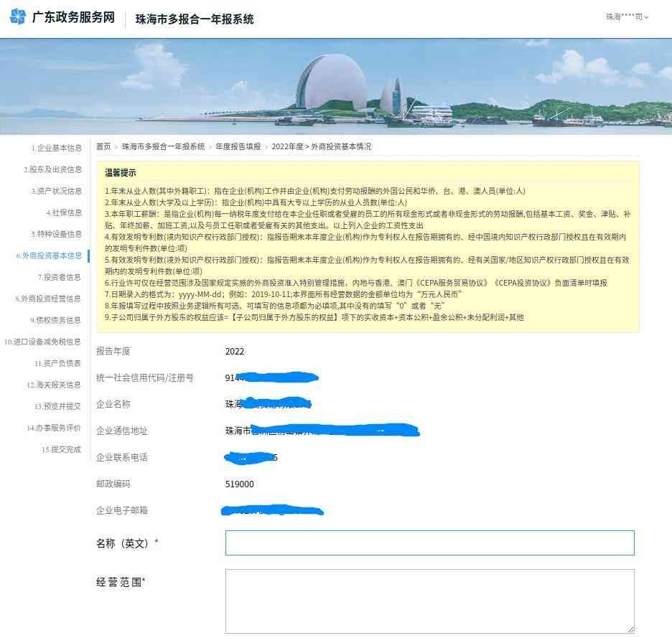The height and width of the screenshot is (638, 672).
Task: Select 3.资产状况信息 in the sidebar
Action: 56,192
